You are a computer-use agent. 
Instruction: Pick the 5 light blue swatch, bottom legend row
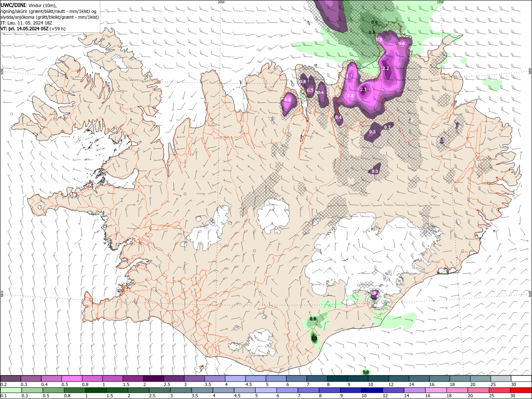266,390
